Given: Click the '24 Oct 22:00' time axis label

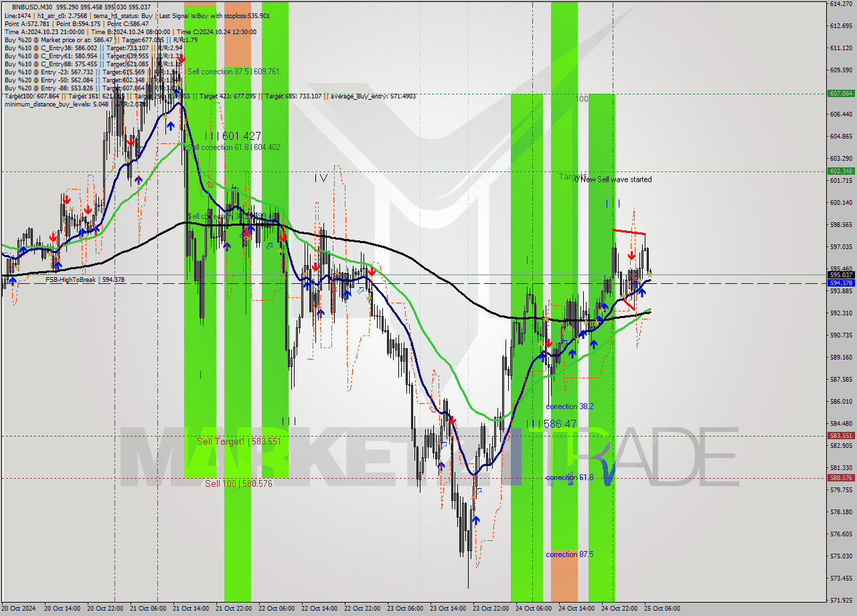Looking at the screenshot, I should tap(619, 609).
